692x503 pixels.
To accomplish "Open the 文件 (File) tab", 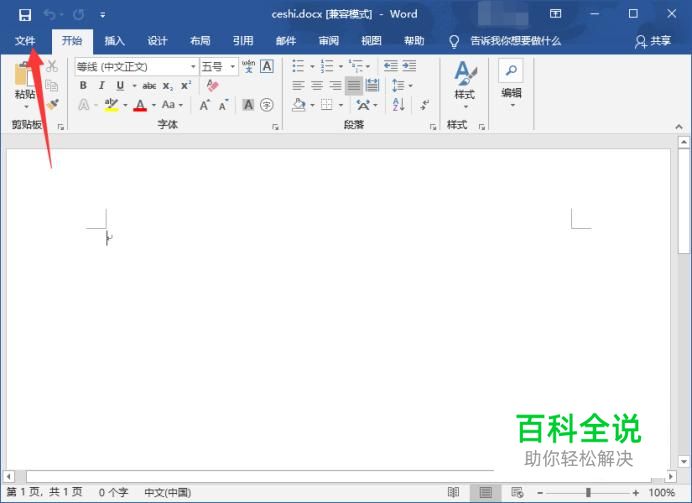I will (25, 41).
